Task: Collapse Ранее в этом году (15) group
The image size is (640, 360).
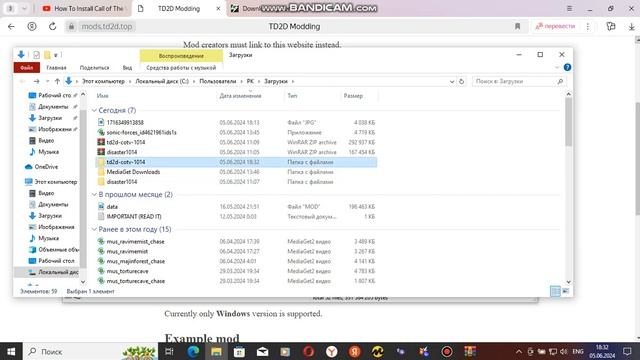Action: (x=94, y=230)
